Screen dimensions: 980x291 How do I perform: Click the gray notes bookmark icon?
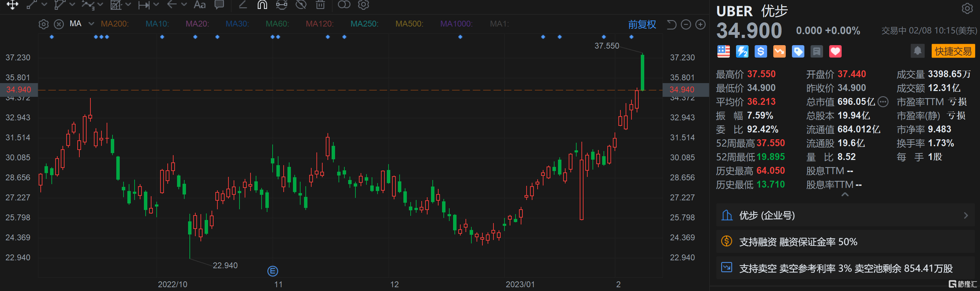(x=816, y=51)
